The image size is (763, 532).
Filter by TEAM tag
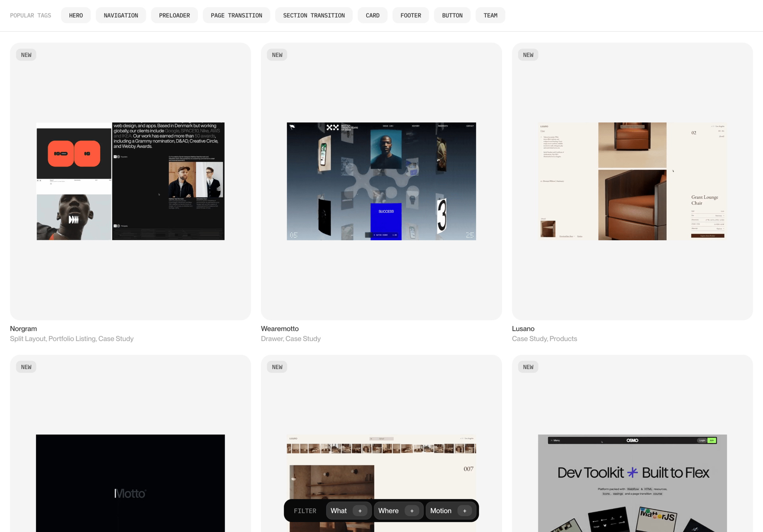[x=490, y=15]
